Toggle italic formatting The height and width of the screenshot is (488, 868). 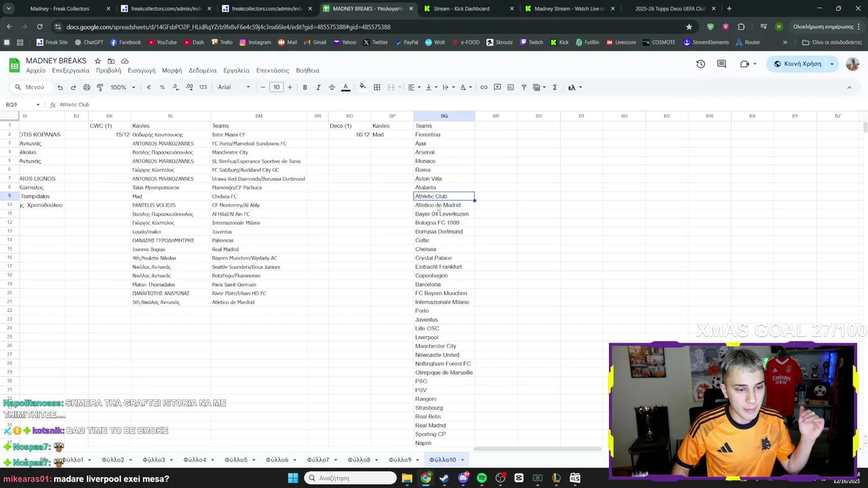click(x=319, y=87)
